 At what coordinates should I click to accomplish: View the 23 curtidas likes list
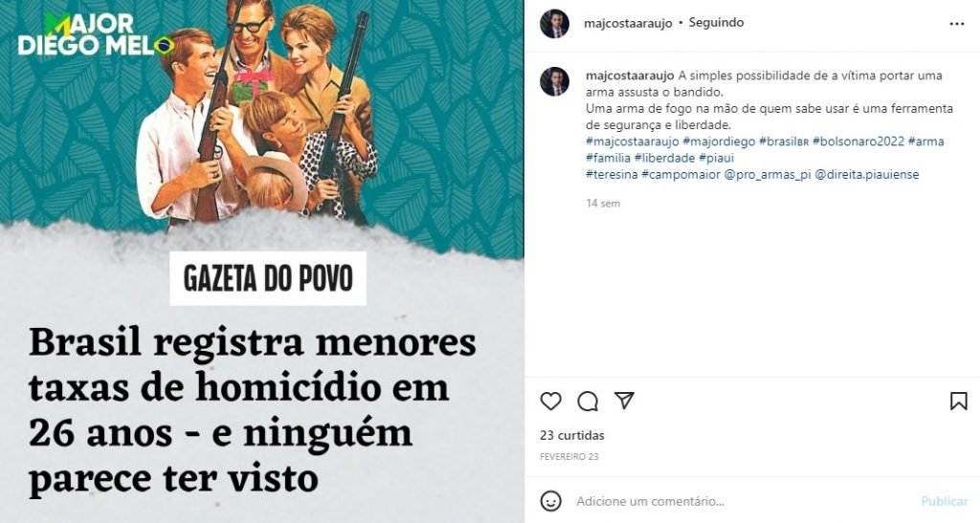572,435
